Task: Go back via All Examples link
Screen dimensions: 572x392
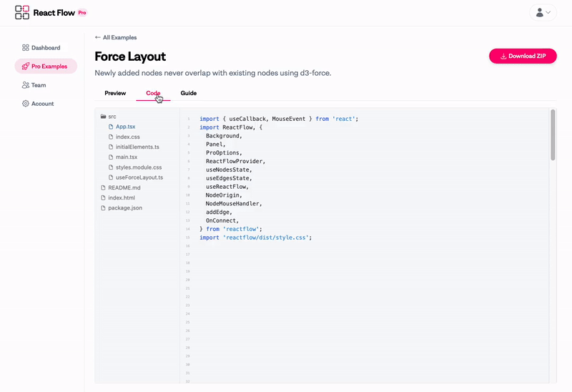Action: coord(116,37)
